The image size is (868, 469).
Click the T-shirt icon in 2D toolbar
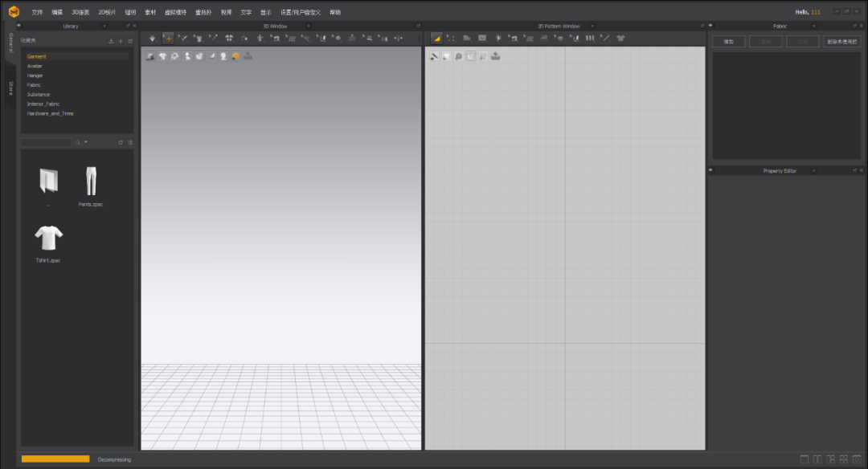click(x=620, y=38)
